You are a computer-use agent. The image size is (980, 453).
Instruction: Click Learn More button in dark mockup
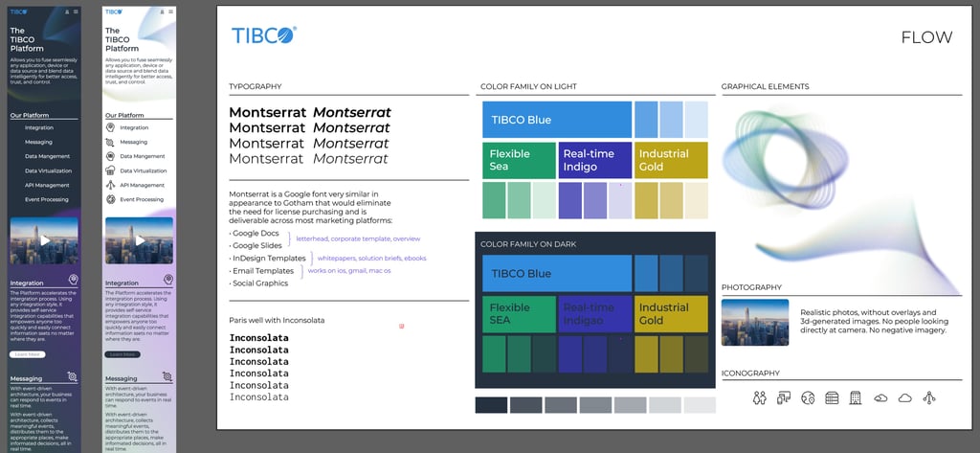click(x=28, y=354)
